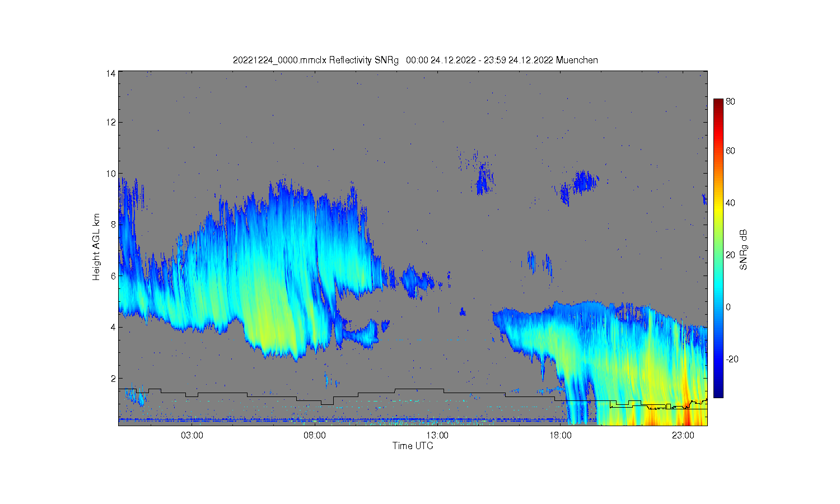Click the 13:00 time tick label
This screenshot has height=504, width=840.
pos(437,435)
